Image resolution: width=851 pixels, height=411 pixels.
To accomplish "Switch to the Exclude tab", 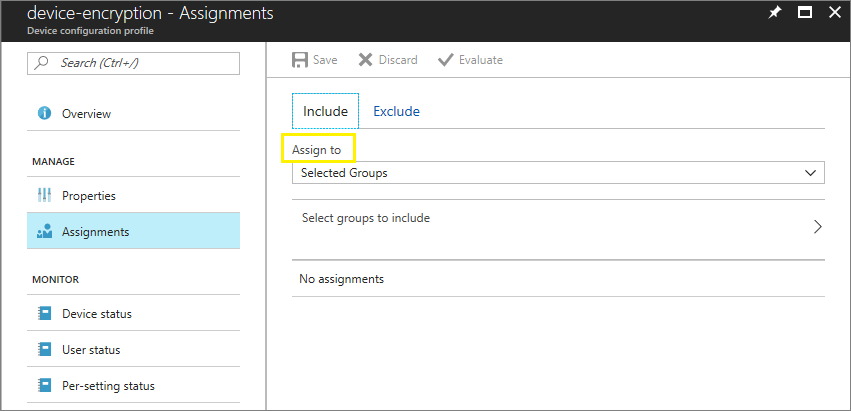I will click(x=396, y=111).
